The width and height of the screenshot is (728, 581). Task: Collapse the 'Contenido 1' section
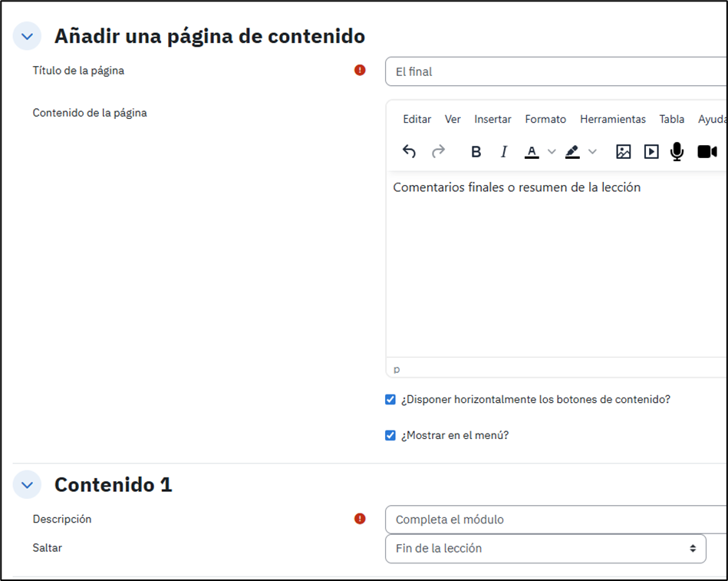tap(28, 485)
